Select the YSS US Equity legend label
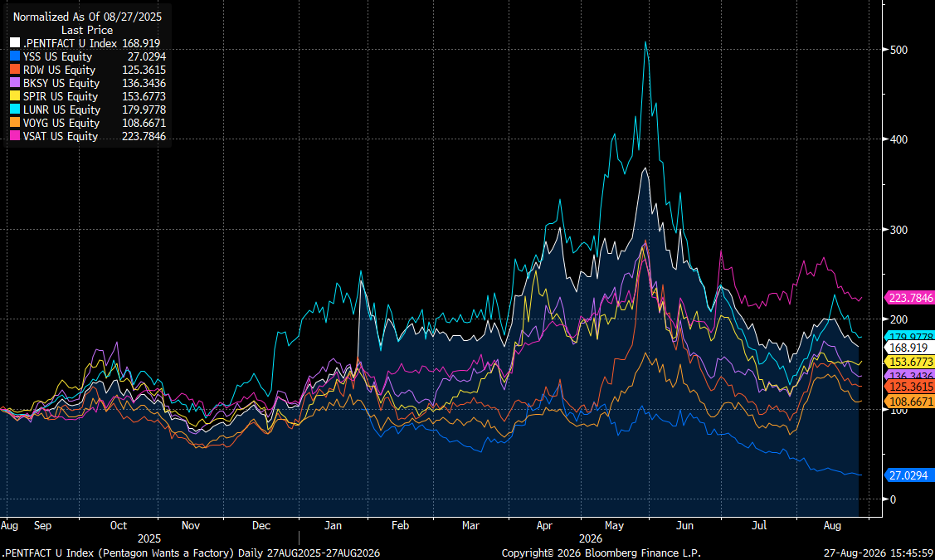This screenshot has height=560, width=935. [x=58, y=56]
